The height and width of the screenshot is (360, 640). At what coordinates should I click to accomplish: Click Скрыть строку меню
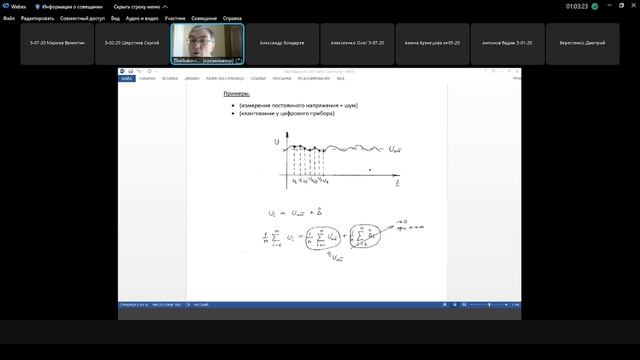tap(137, 7)
